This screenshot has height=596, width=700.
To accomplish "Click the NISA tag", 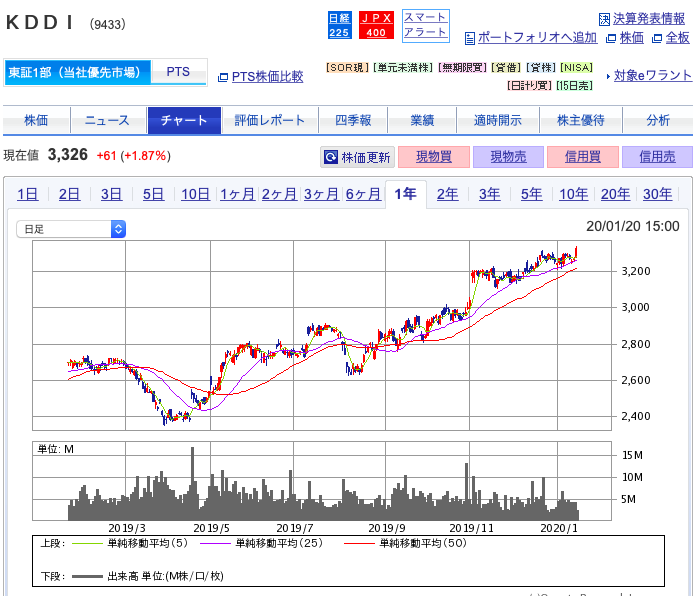I will pyautogui.click(x=576, y=67).
